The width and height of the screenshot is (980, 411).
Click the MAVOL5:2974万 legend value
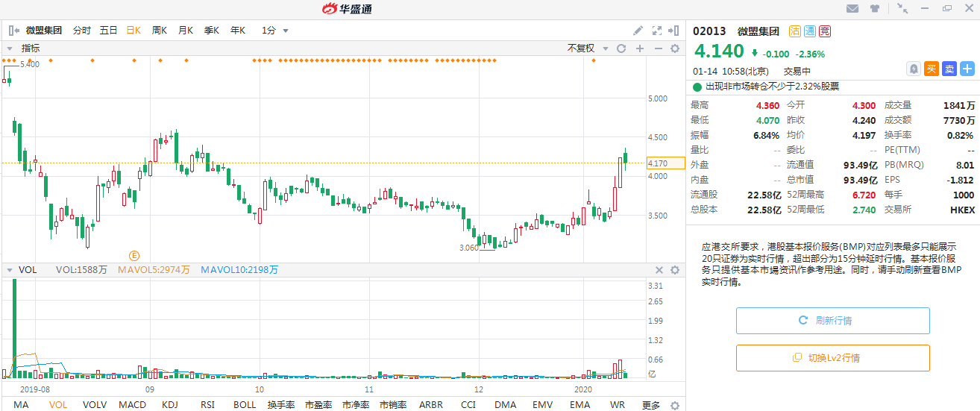pyautogui.click(x=154, y=270)
